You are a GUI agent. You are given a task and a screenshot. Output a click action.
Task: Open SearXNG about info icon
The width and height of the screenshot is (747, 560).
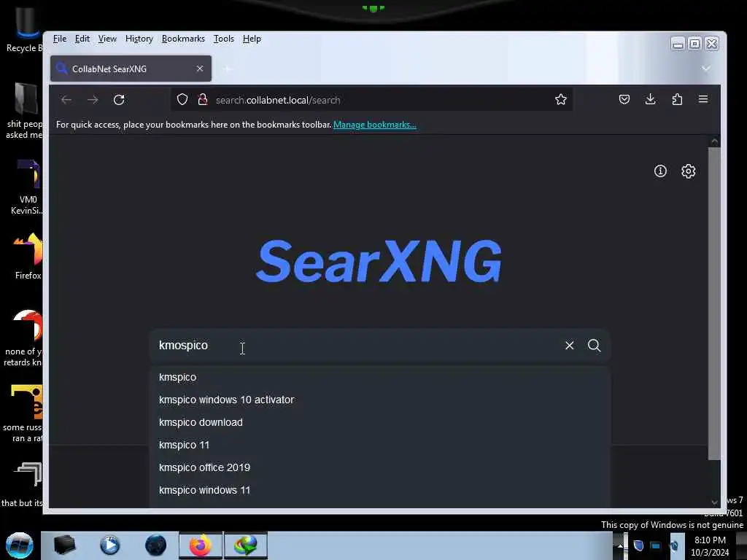coord(660,171)
